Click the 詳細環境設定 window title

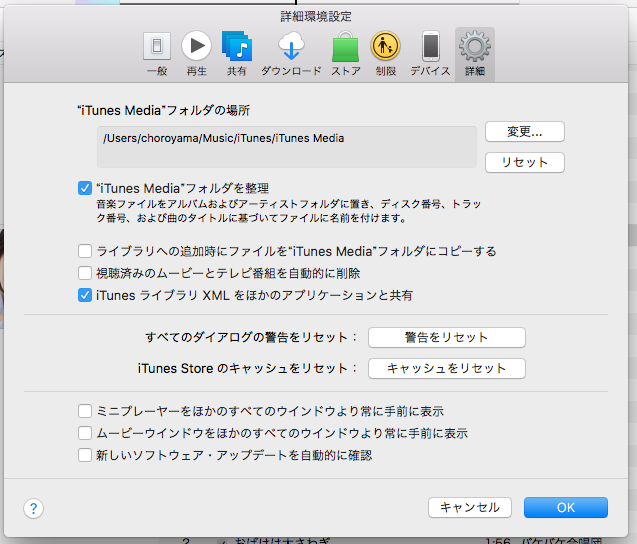tap(316, 17)
